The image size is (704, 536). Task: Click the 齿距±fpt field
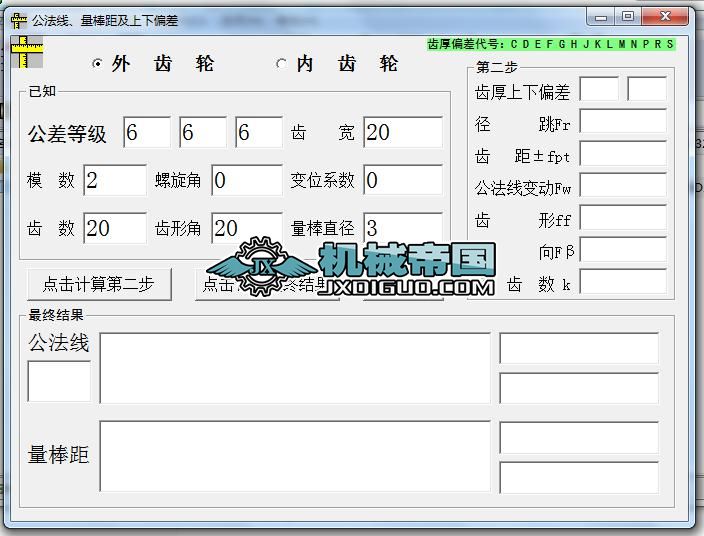pos(623,153)
